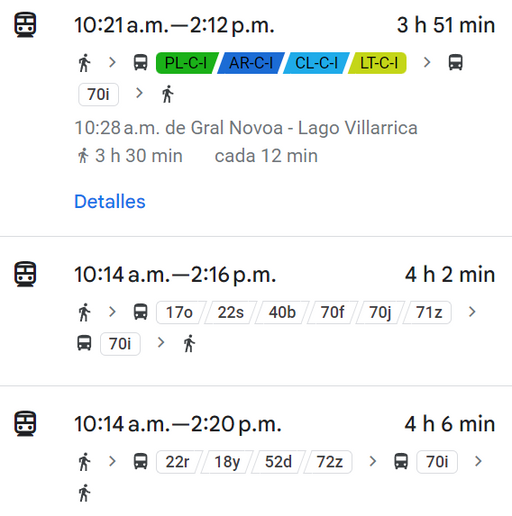The image size is (512, 516).
Task: Select the dark blue AR-C-I line badge
Action: point(251,63)
